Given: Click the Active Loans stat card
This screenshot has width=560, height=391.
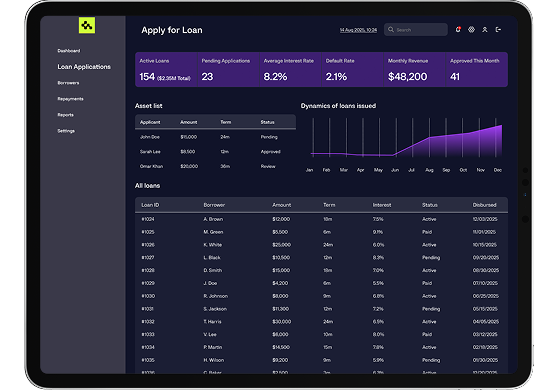Looking at the screenshot, I should pyautogui.click(x=166, y=70).
